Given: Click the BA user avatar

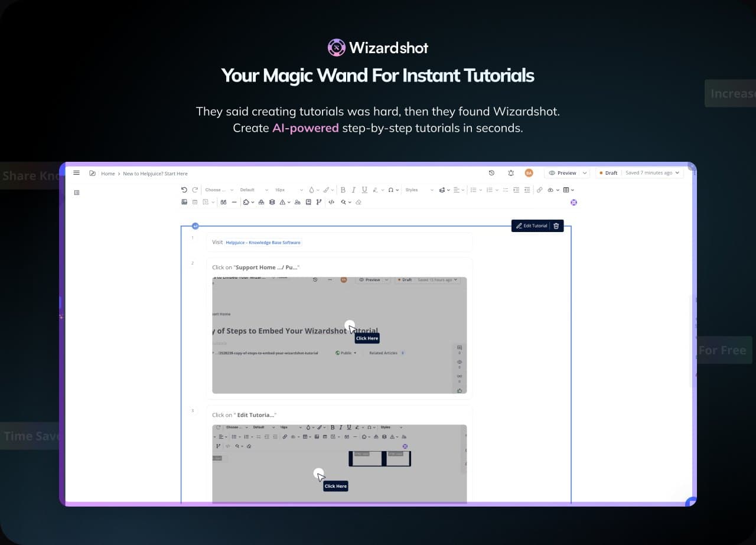Looking at the screenshot, I should [x=529, y=173].
